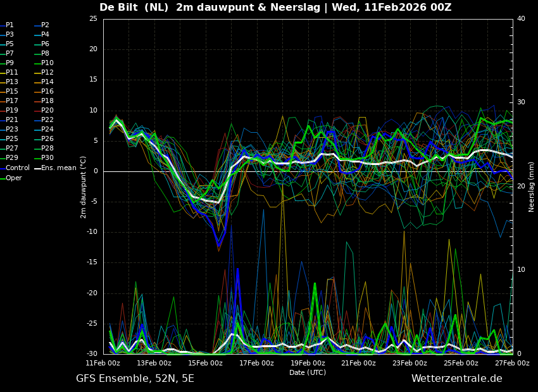Image resolution: width=538 pixels, height=392 pixels.
Task: Pick P23 from the legend
Action: pos(11,129)
